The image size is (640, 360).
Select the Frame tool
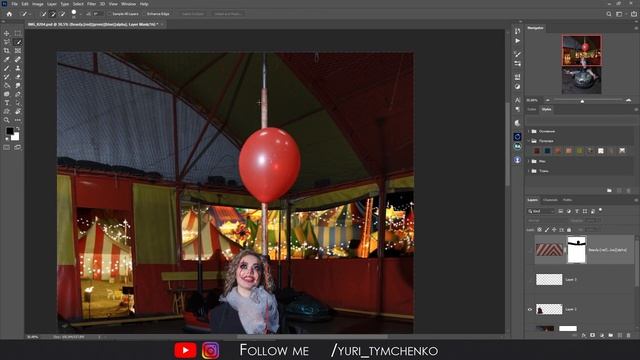point(18,51)
